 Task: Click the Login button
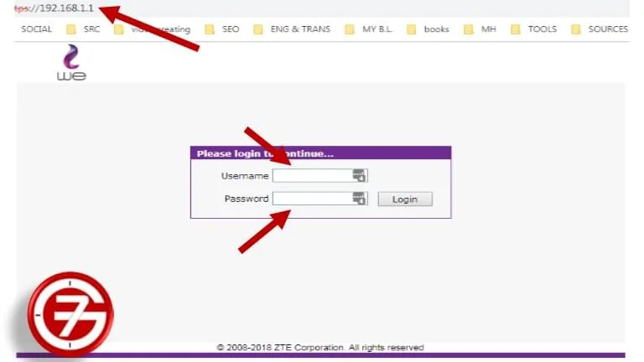coord(405,199)
